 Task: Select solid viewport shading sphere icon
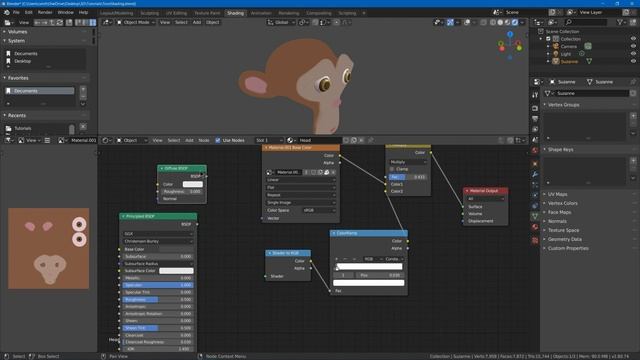(500, 22)
